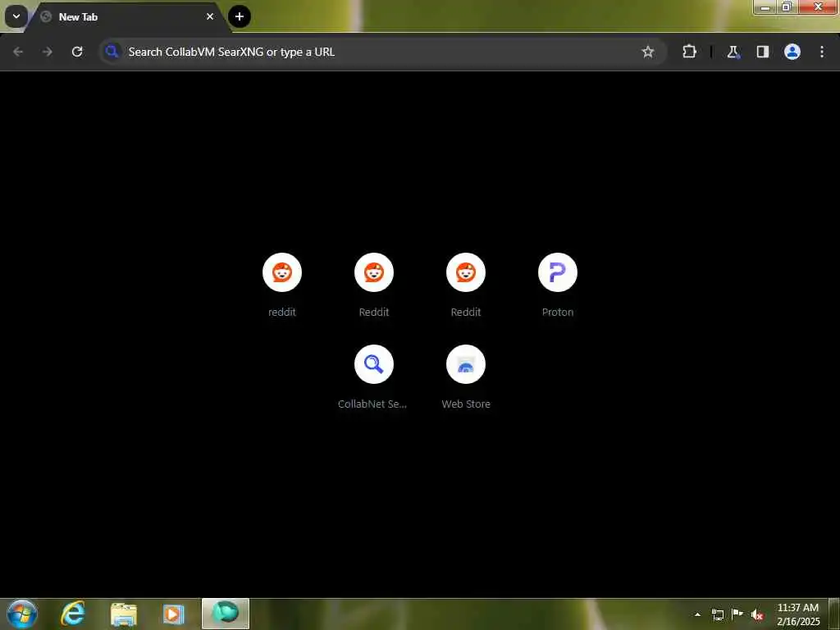Screen dimensions: 840x630
Task: Bookmark this tab with the star icon
Action: pyautogui.click(x=648, y=52)
